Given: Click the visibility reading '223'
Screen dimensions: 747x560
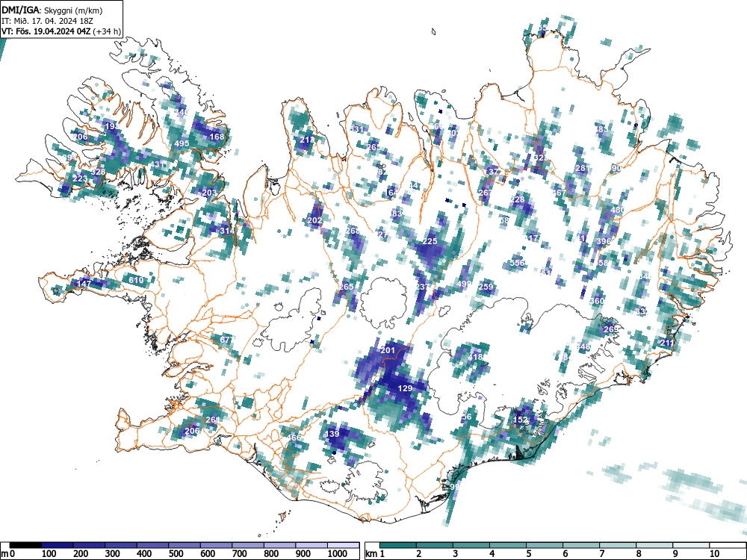Looking at the screenshot, I should pyautogui.click(x=80, y=178).
